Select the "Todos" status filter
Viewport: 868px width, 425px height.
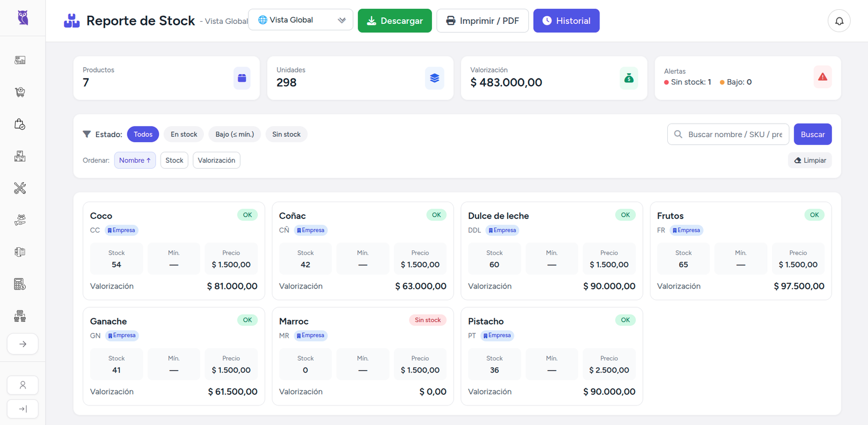pyautogui.click(x=143, y=134)
